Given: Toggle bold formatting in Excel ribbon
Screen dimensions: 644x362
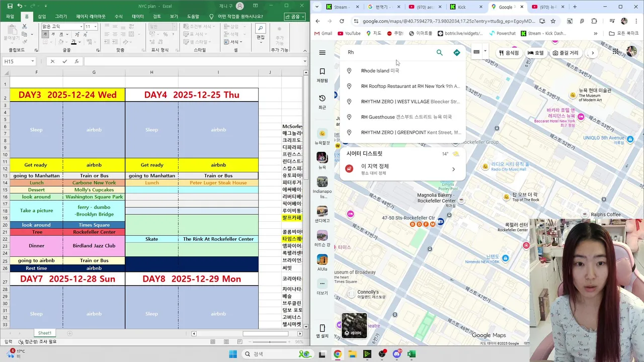Looking at the screenshot, I should coord(45,34).
